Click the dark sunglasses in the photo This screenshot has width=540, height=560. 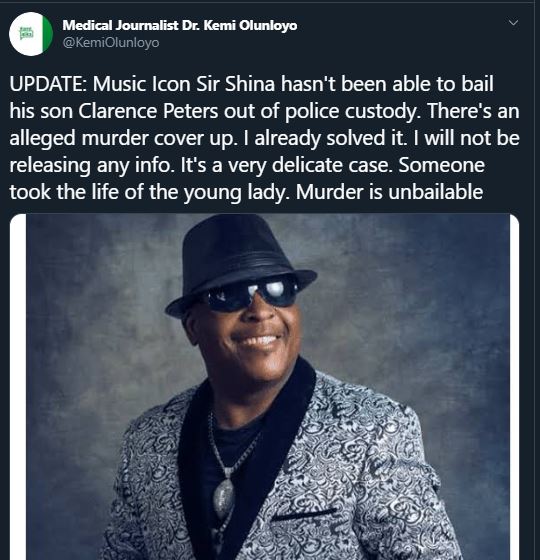[x=252, y=293]
